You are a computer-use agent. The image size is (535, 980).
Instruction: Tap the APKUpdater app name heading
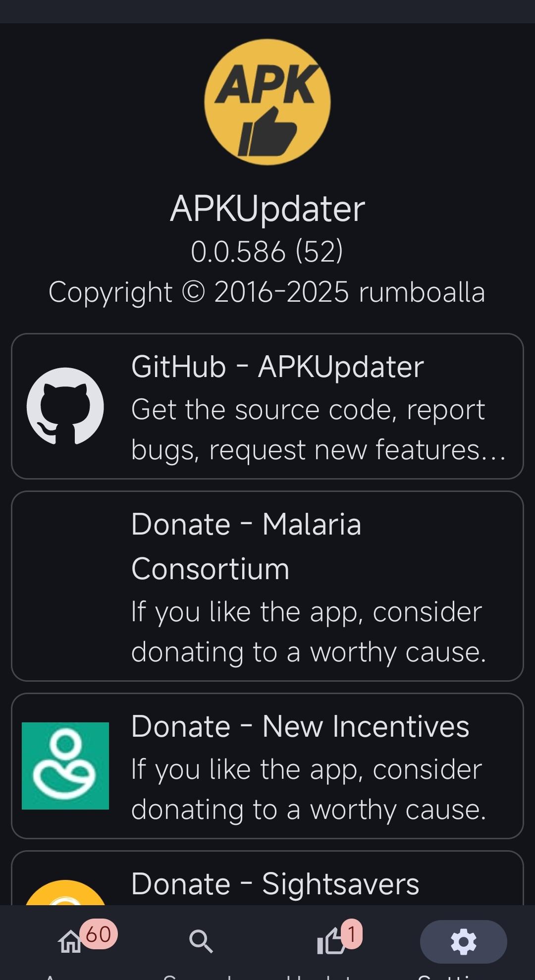[267, 209]
